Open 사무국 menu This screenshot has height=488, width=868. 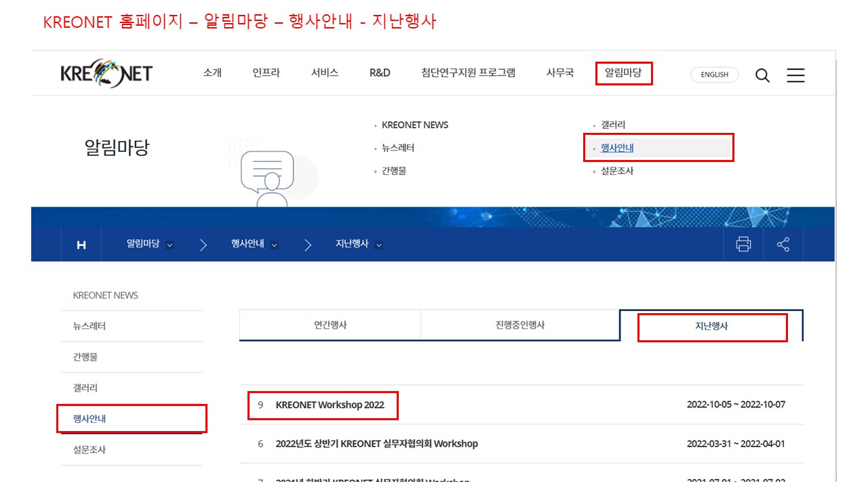click(x=560, y=73)
